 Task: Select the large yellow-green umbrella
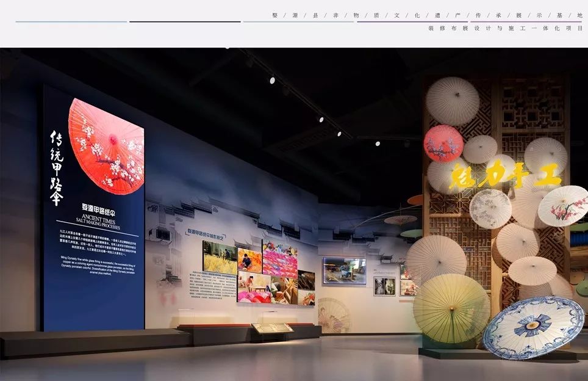[x=451, y=308]
